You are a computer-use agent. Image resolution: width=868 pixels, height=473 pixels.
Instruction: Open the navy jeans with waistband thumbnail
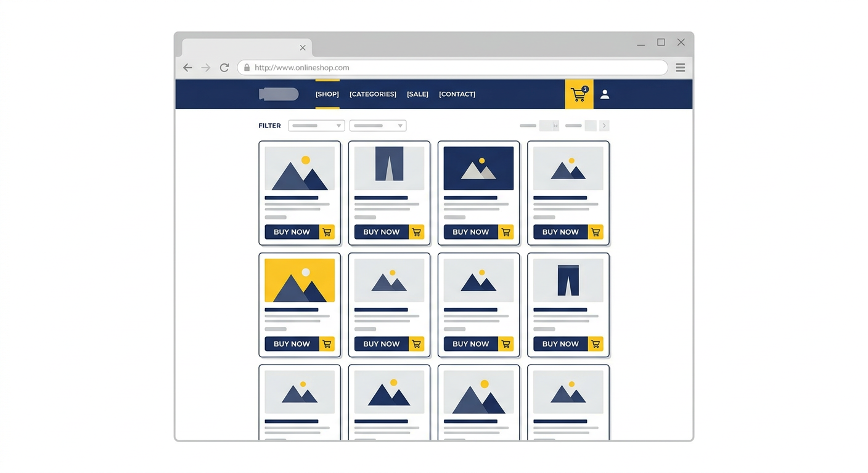tap(568, 280)
